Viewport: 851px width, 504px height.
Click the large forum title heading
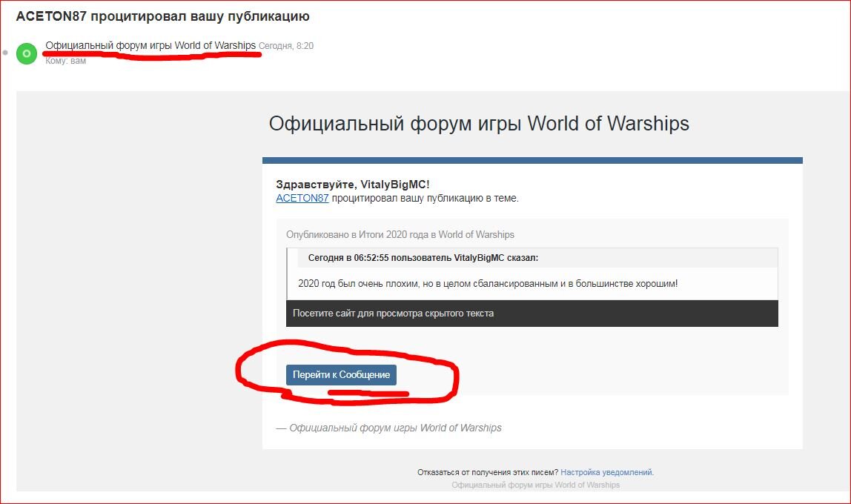(x=479, y=123)
